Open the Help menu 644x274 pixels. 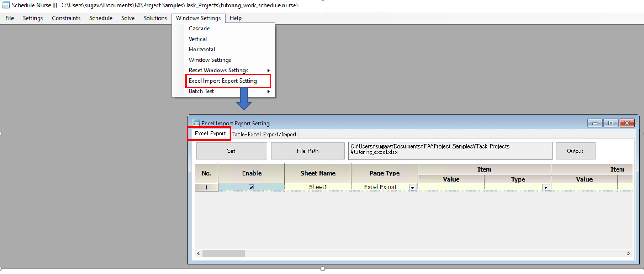(235, 18)
